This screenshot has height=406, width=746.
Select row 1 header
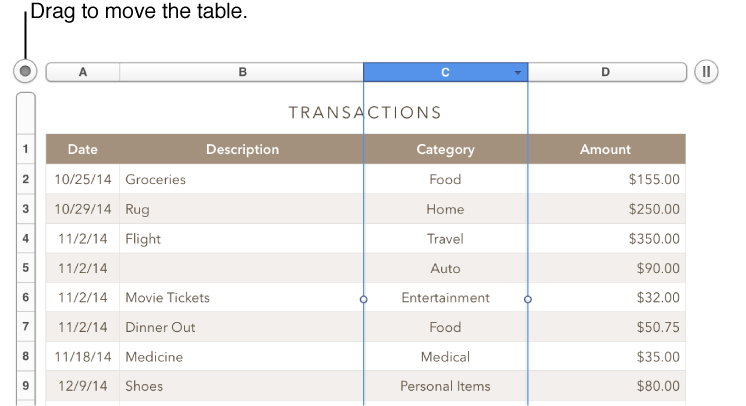tap(26, 150)
